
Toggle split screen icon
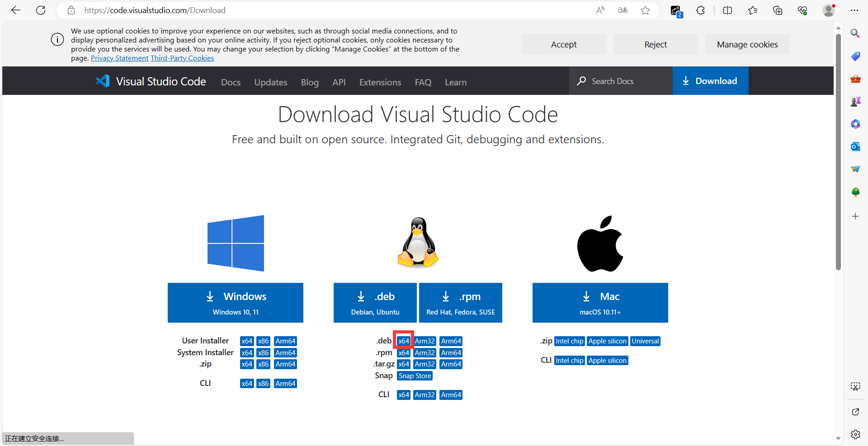point(728,10)
